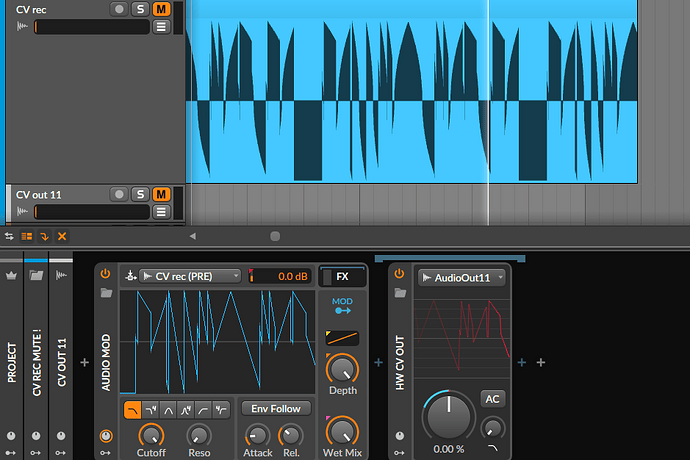690x460 pixels.
Task: Add device after Audio Mod with plus
Action: (x=378, y=362)
